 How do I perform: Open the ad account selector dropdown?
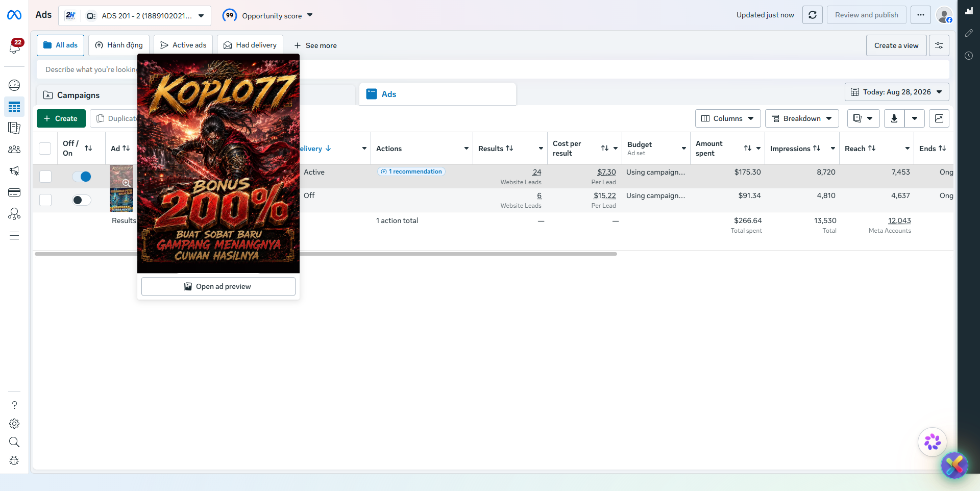(135, 16)
